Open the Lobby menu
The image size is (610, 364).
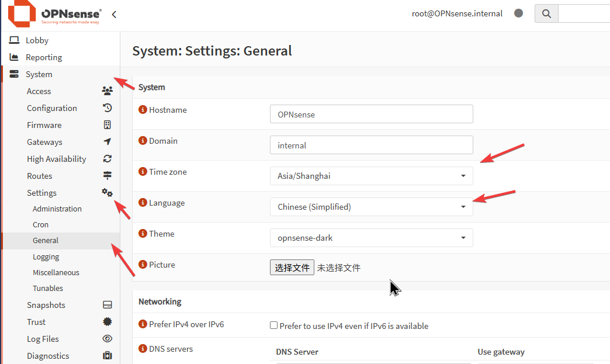point(37,40)
